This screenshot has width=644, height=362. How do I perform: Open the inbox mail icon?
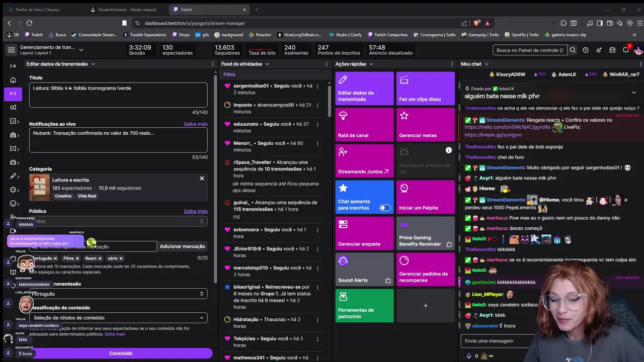[x=612, y=50]
